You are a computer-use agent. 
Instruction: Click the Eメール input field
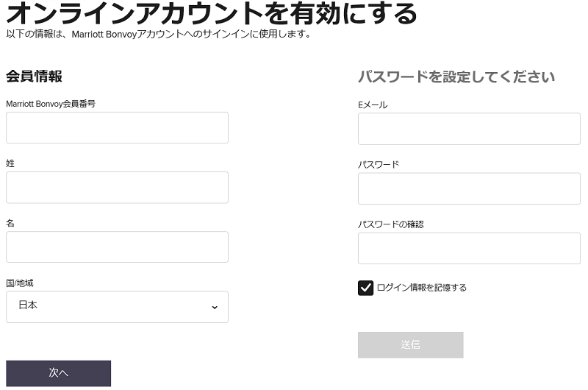(469, 129)
